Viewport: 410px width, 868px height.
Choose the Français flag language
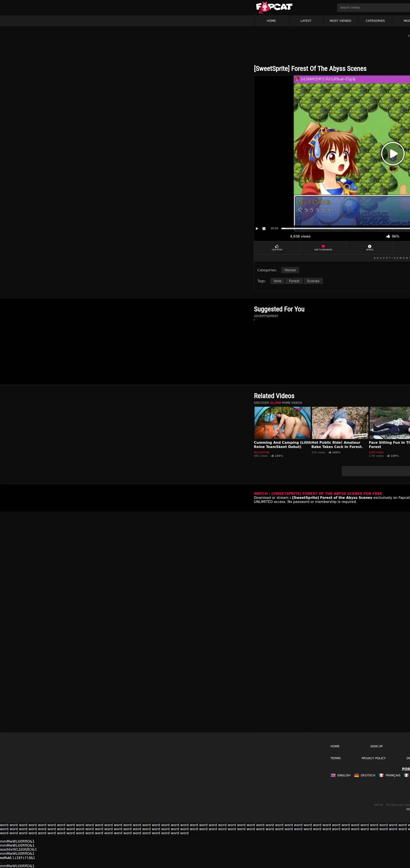[x=389, y=775]
